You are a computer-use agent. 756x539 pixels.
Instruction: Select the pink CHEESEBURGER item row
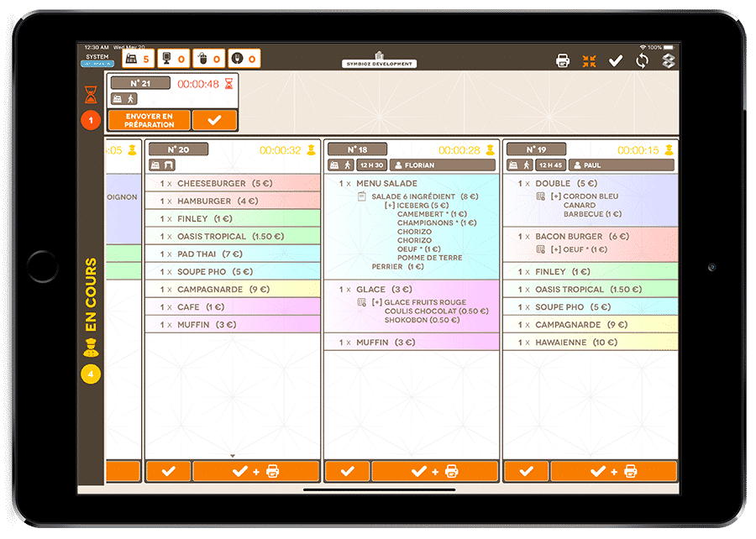point(233,183)
